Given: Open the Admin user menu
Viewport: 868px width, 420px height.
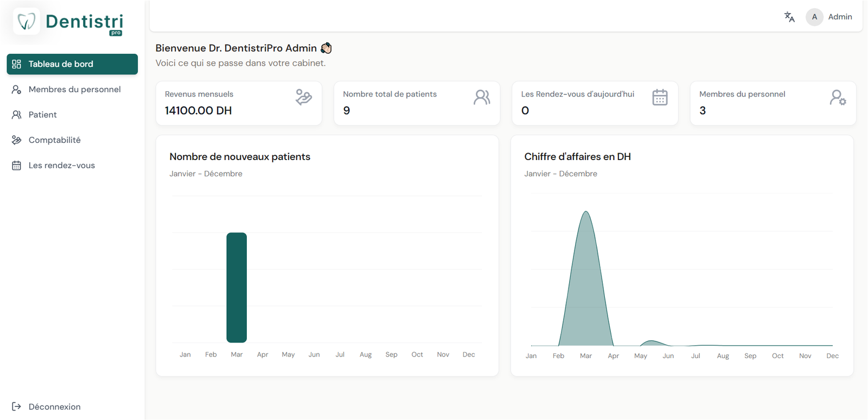Looking at the screenshot, I should [839, 17].
